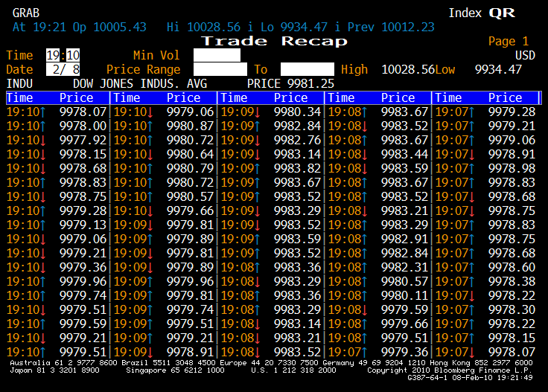This screenshot has width=548, height=392.
Task: Click the Brazil 5511 3048 4500 number
Action: tap(168, 363)
